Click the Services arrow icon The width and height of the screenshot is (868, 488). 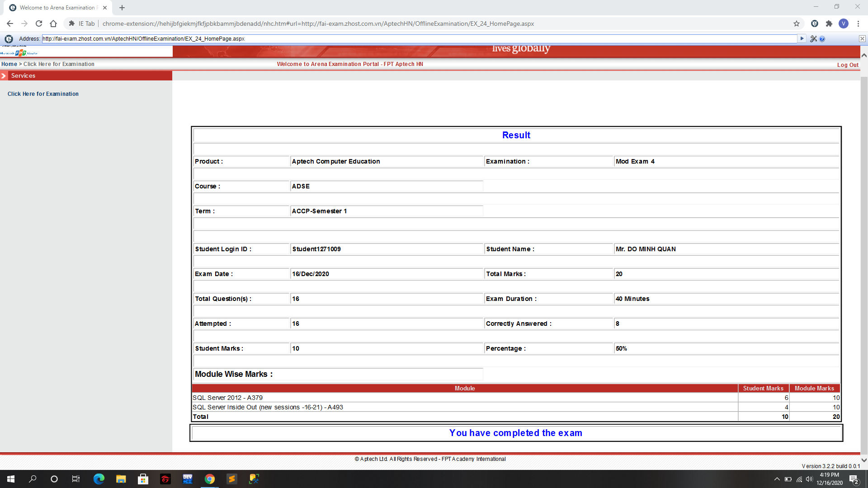pos(4,75)
